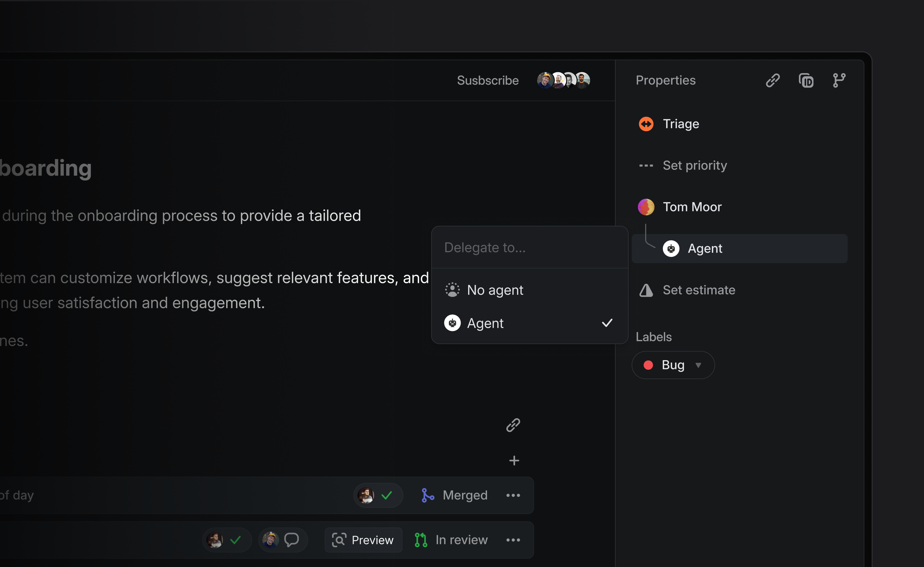Viewport: 924px width, 567px height.
Task: Click the comment bubble icon in review row
Action: [292, 540]
